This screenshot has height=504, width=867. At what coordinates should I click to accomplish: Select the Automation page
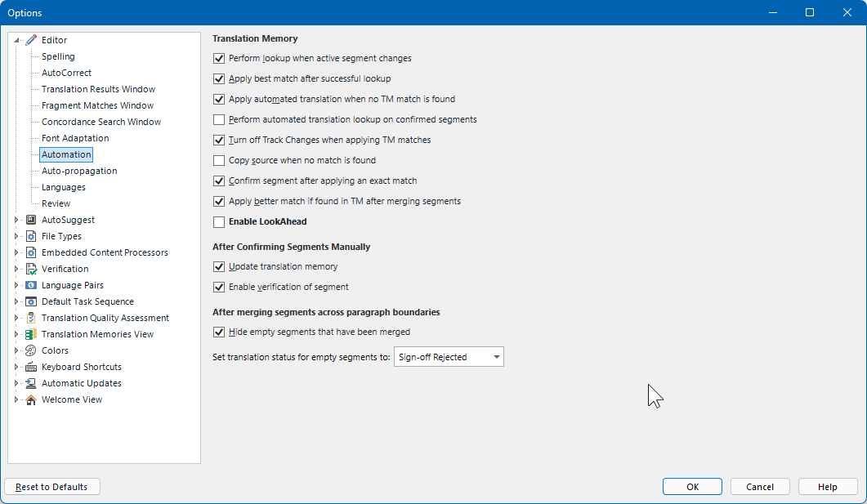coord(65,154)
